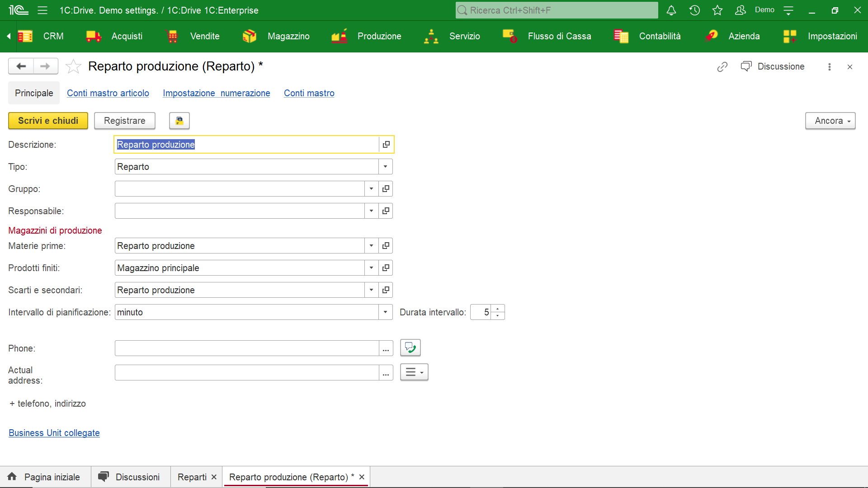
Task: Open Impostazioni section
Action: [820, 36]
